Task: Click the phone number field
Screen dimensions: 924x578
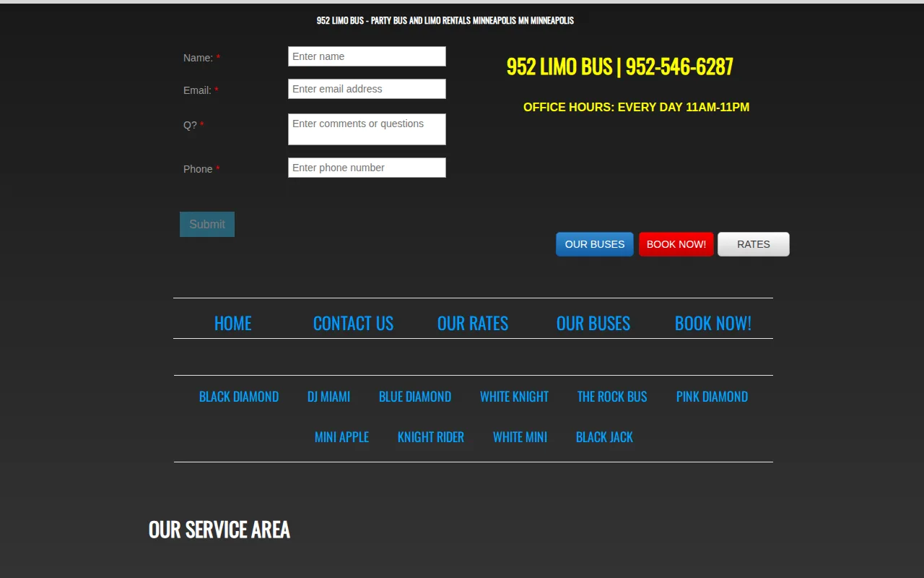Action: (x=367, y=168)
